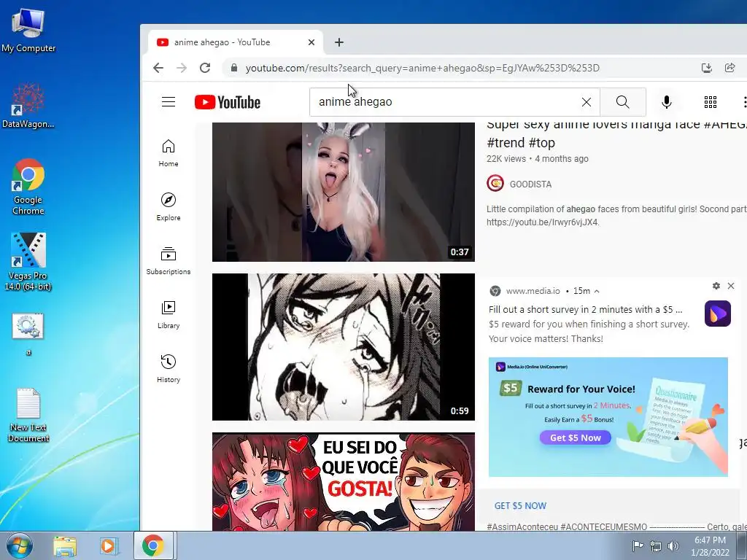Open the GOODISTA channel name

coord(531,184)
